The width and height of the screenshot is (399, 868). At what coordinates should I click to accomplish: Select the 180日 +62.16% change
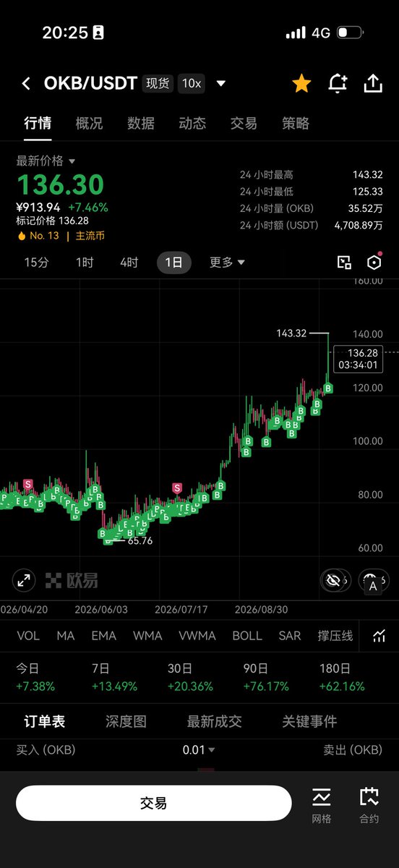[342, 678]
